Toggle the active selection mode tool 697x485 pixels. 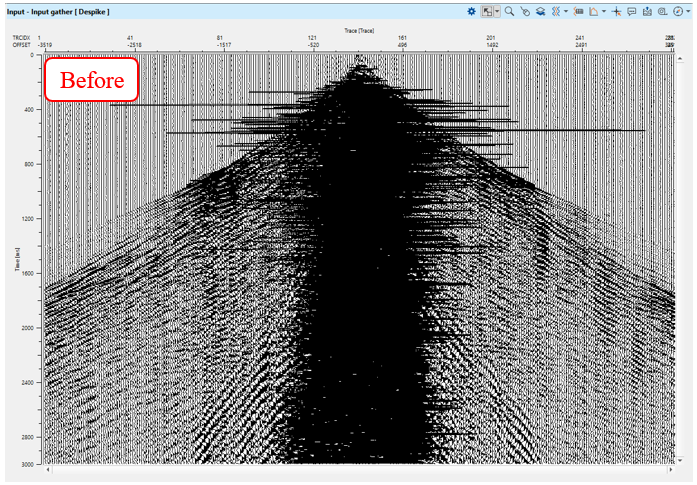(487, 12)
